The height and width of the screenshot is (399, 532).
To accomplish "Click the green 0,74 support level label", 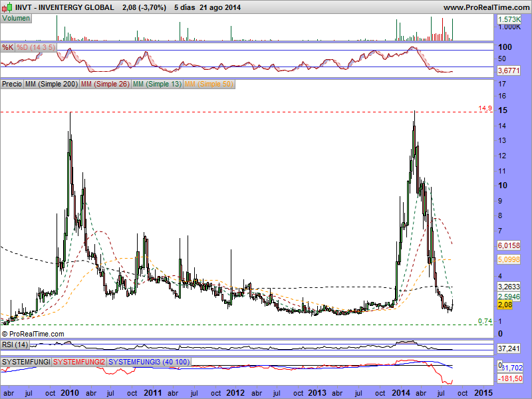I will 485,321.
